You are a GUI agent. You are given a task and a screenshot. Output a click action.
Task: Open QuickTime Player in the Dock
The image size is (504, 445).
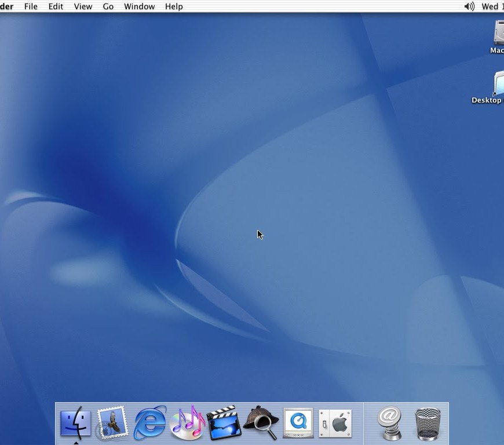(298, 423)
